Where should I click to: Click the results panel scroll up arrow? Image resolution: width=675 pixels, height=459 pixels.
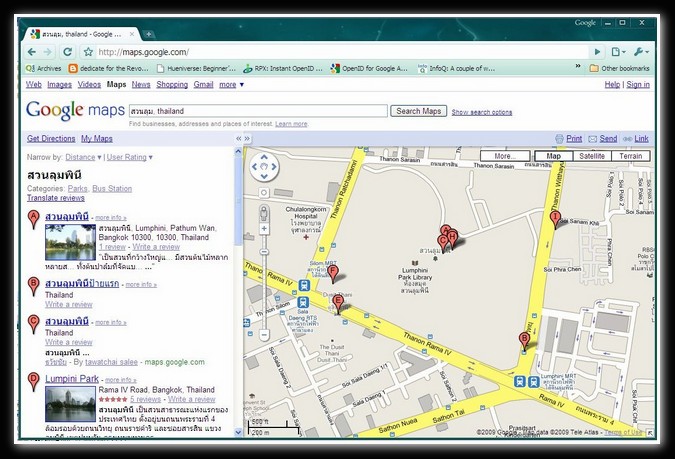[x=238, y=151]
